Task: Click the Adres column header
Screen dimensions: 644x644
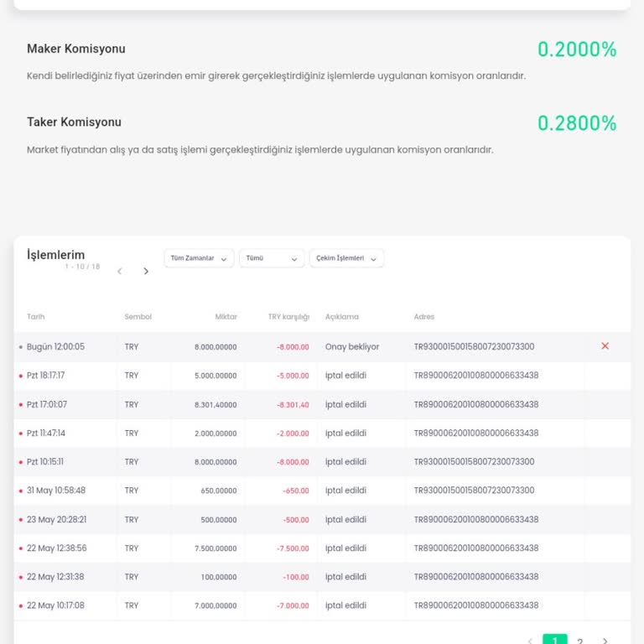Action: pyautogui.click(x=423, y=317)
